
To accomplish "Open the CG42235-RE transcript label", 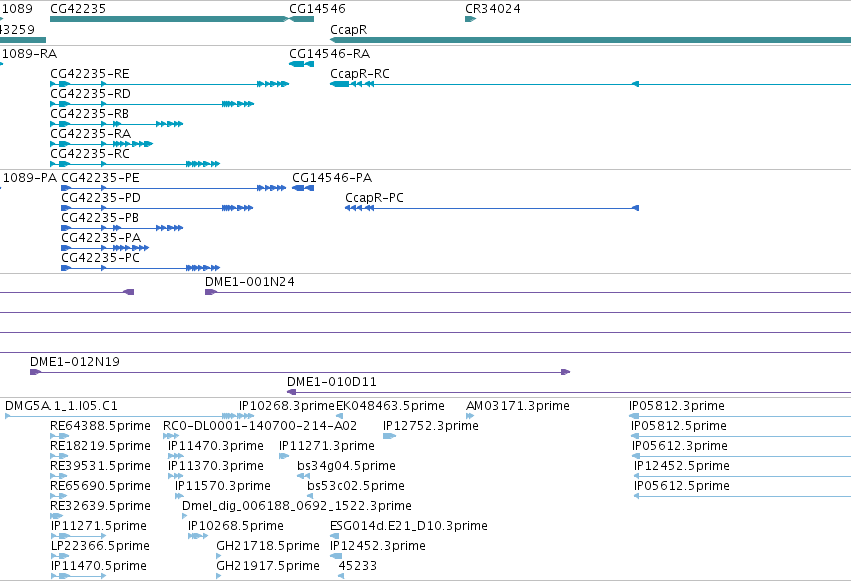I will click(90, 74).
